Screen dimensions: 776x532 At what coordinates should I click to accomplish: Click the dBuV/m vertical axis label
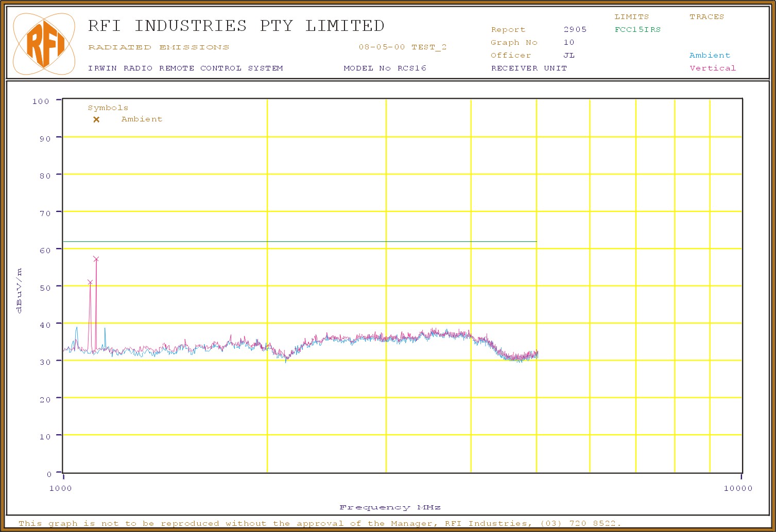click(x=20, y=290)
